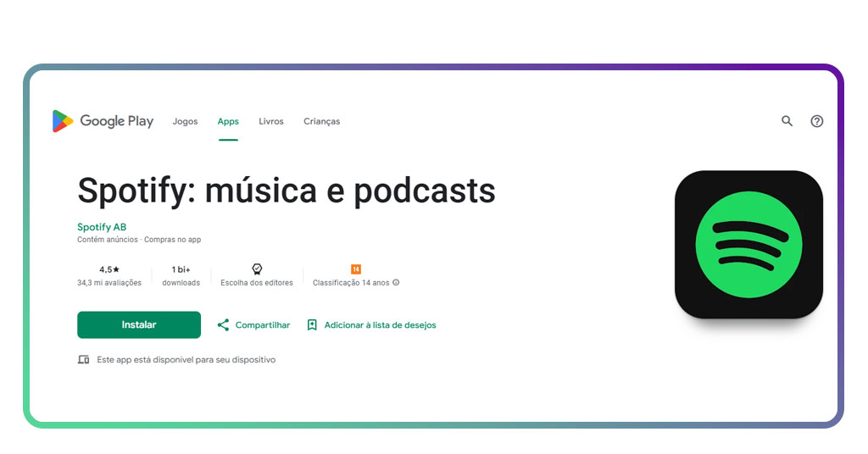868x454 pixels.
Task: Click the share icon next to Compartilhar
Action: [x=224, y=325]
